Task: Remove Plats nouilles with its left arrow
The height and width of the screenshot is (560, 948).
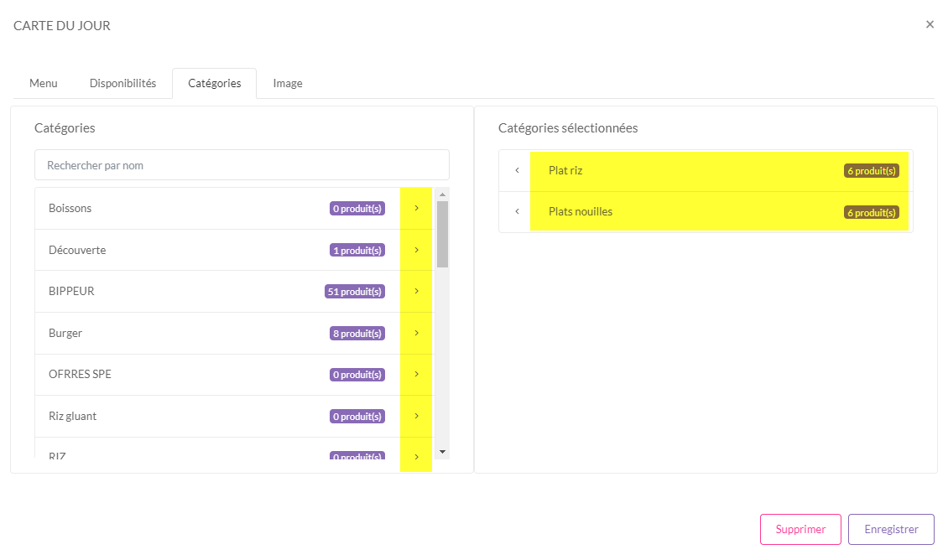Action: [517, 211]
